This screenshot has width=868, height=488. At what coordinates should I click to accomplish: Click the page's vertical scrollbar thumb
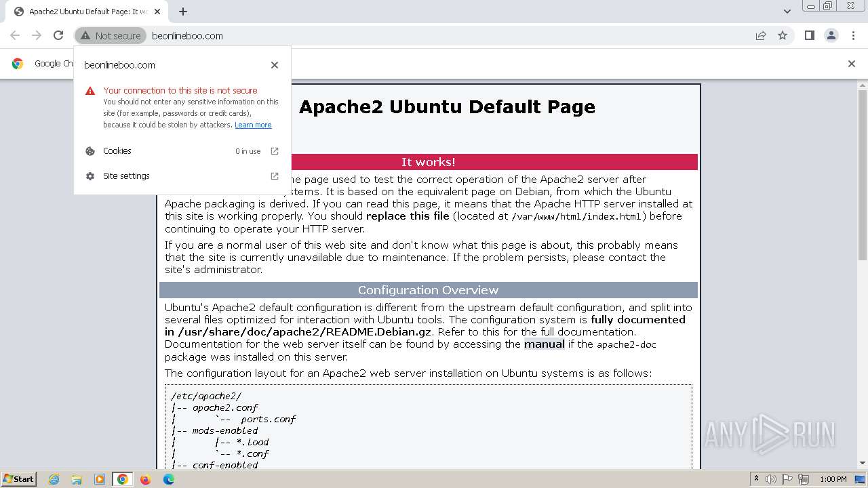click(863, 174)
